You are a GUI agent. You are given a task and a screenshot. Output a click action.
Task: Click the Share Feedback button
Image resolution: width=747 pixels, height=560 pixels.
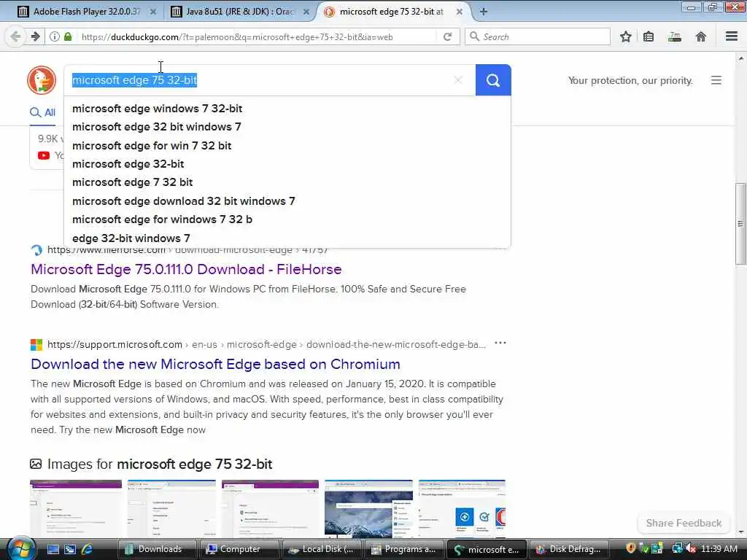684,523
